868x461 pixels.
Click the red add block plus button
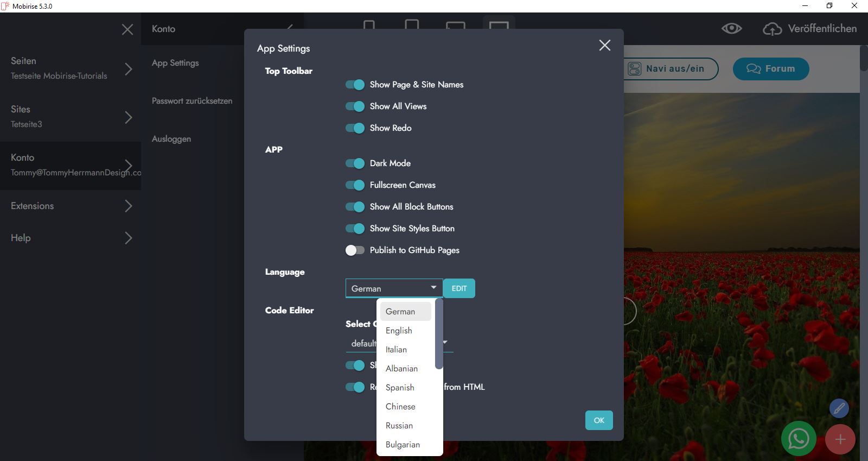click(x=840, y=439)
